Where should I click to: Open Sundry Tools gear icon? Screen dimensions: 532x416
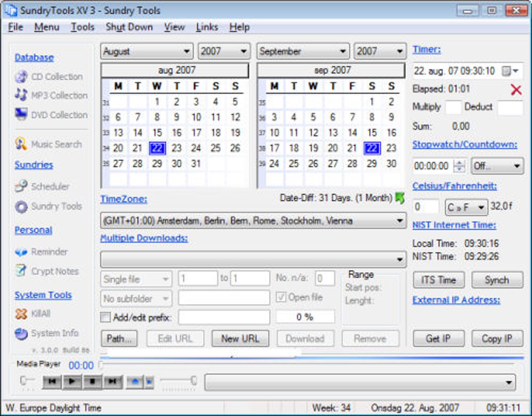click(x=21, y=207)
